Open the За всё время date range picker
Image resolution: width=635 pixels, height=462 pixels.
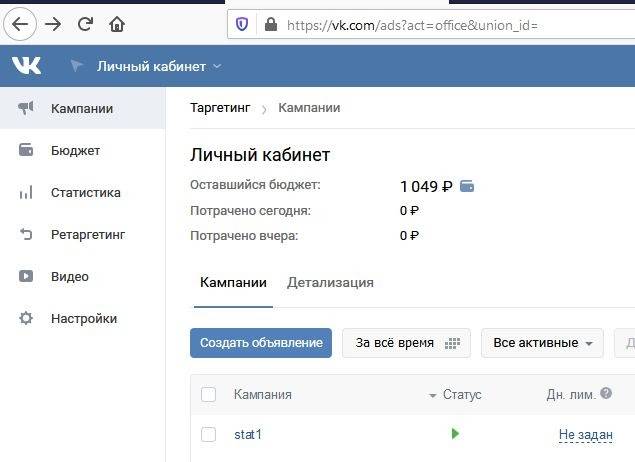pos(406,343)
